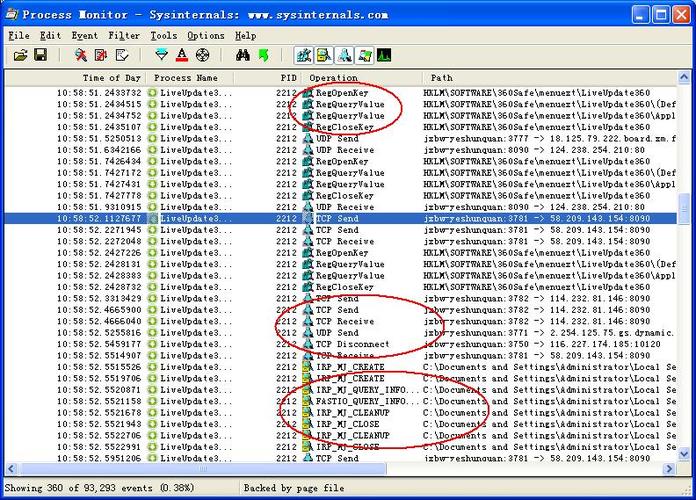The image size is (696, 500).
Task: Open the Filter menu
Action: [124, 36]
